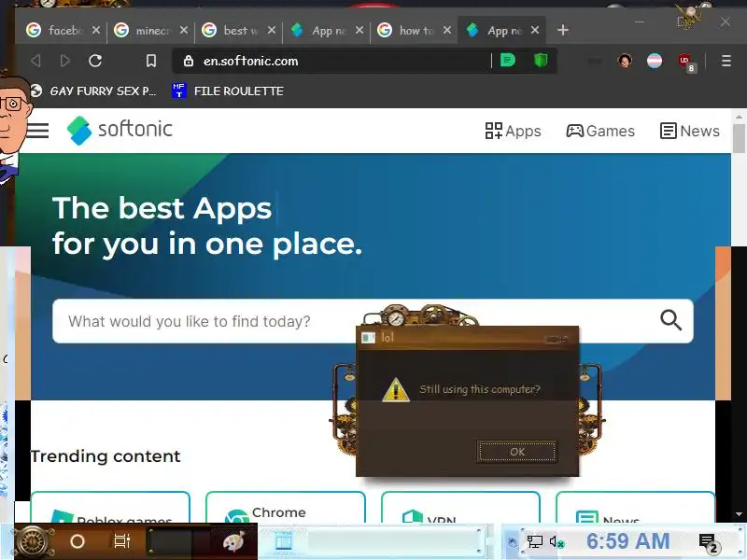Open the browser main menu
This screenshot has width=747, height=560.
(726, 61)
